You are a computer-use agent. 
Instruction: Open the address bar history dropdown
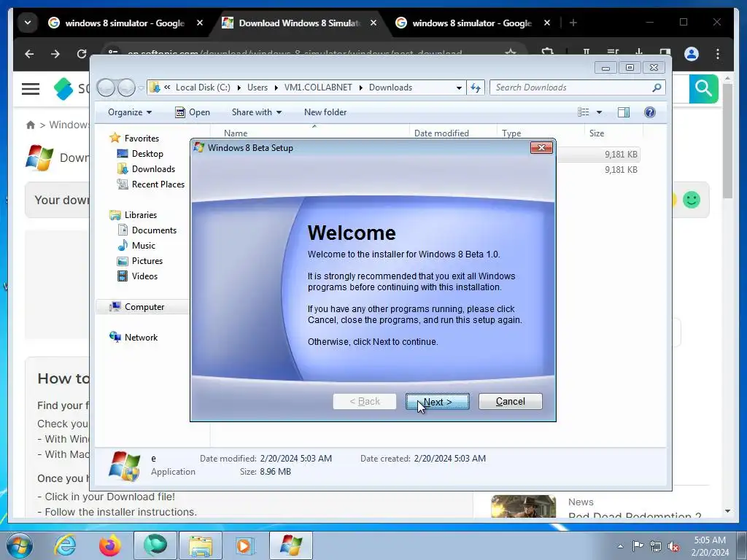coord(459,87)
